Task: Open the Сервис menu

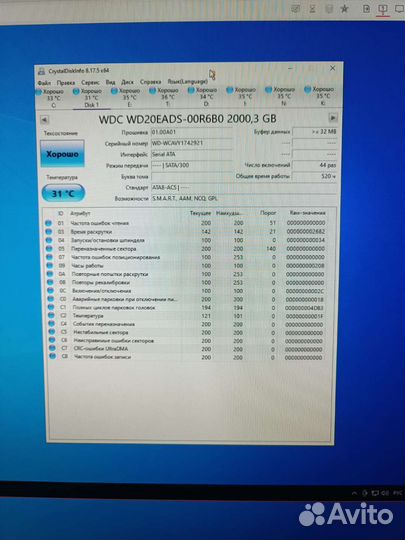Action: 90,82
